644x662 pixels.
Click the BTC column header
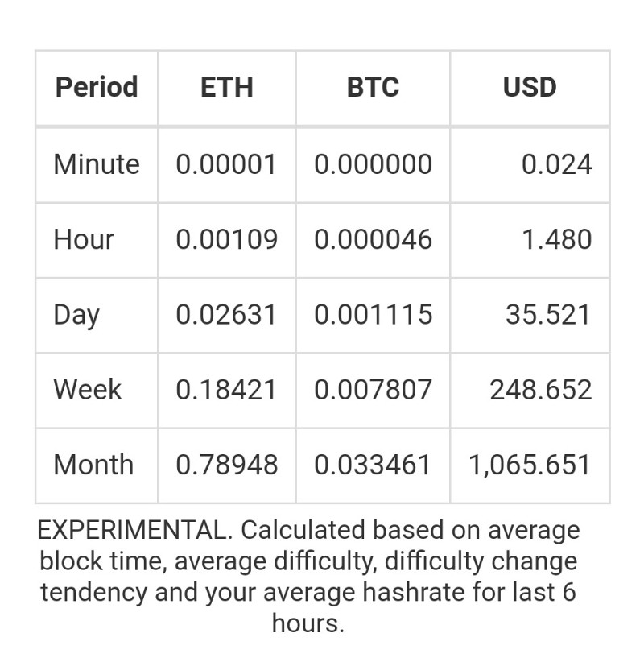pos(373,87)
